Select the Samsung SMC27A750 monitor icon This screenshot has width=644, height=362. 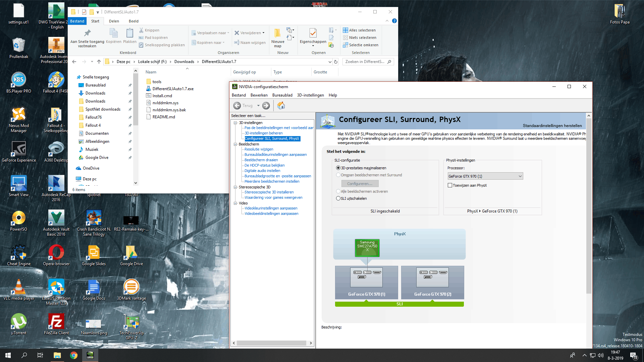[367, 248]
